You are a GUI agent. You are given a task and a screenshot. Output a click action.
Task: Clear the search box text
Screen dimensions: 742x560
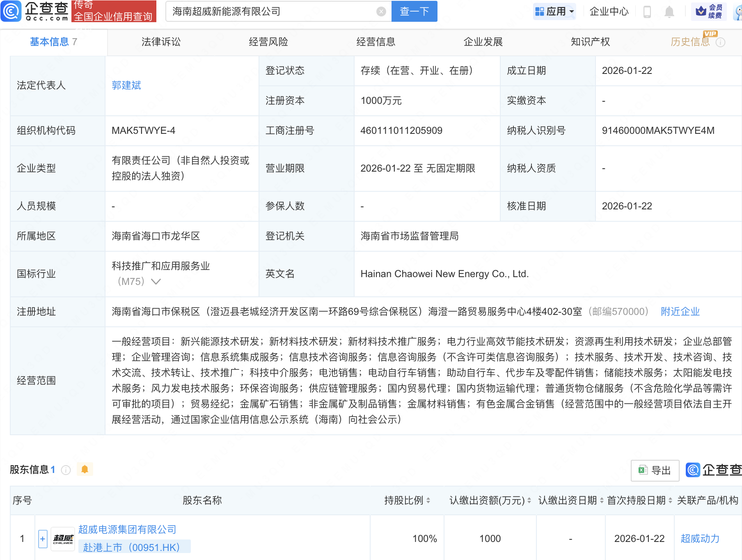click(381, 11)
